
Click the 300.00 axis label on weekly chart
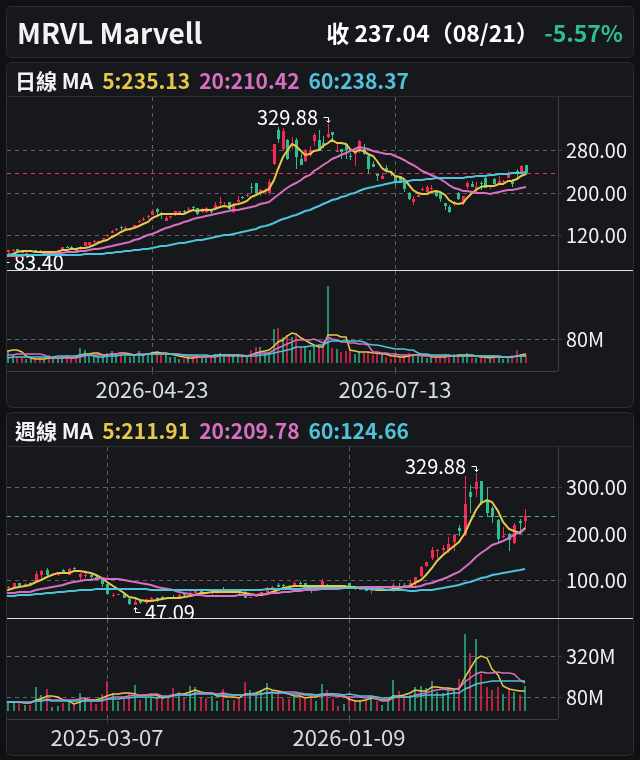tap(596, 488)
